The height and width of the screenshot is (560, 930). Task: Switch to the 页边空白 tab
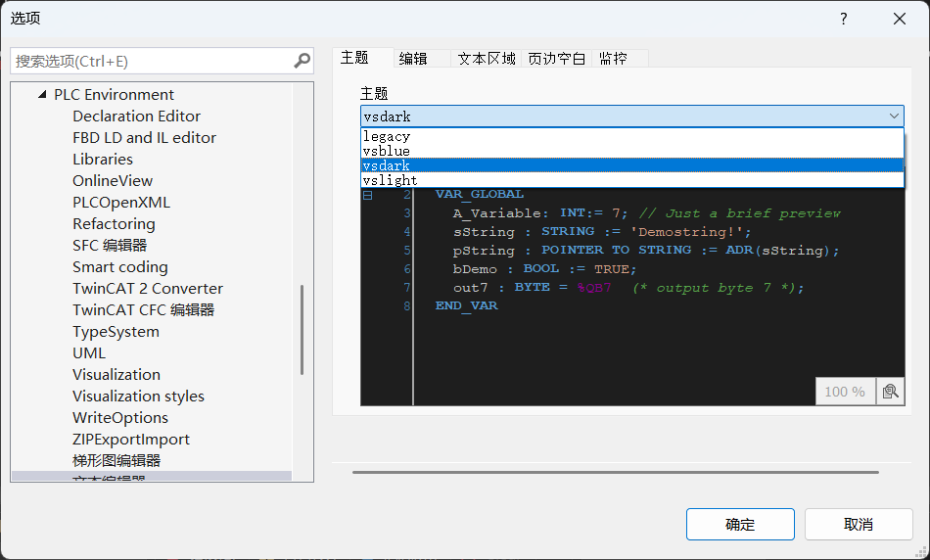pos(556,59)
